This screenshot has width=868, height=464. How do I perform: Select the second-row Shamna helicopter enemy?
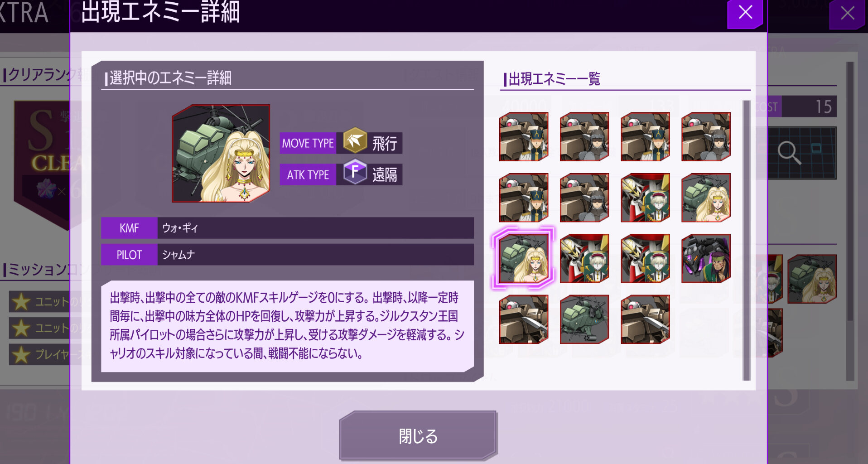[706, 198]
